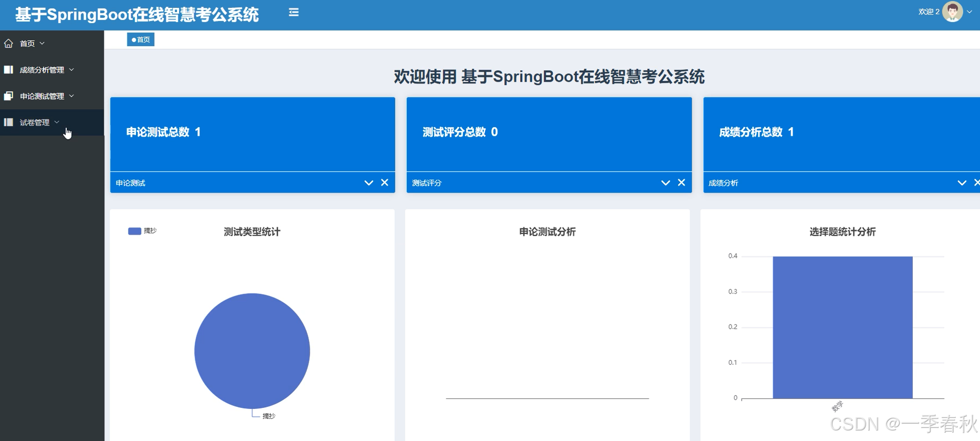Click the 申论测试管理 sidebar icon

tap(8, 96)
